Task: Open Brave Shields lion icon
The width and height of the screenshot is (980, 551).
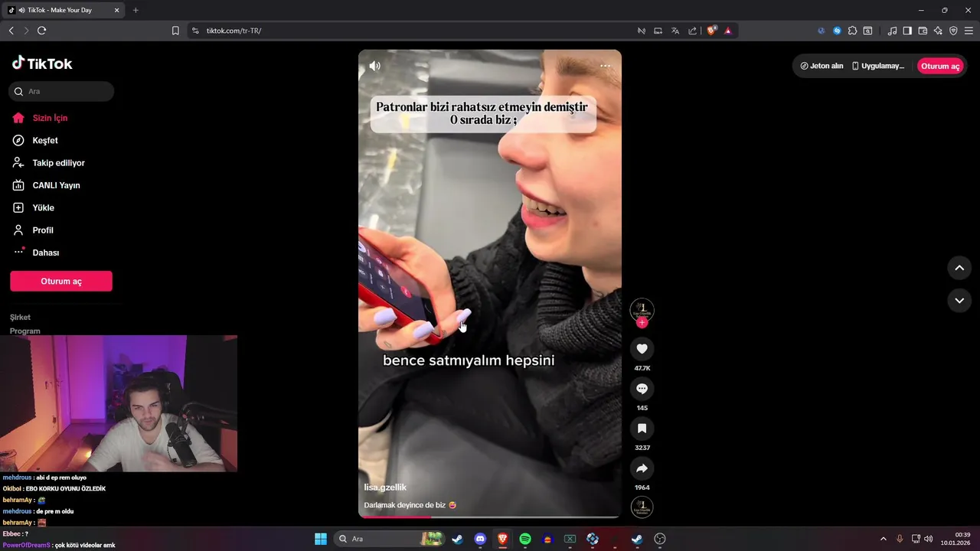Action: point(711,31)
